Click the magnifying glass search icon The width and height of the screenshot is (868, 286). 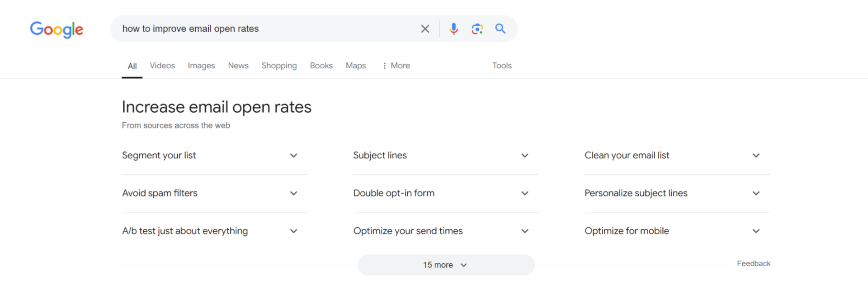pyautogui.click(x=500, y=29)
